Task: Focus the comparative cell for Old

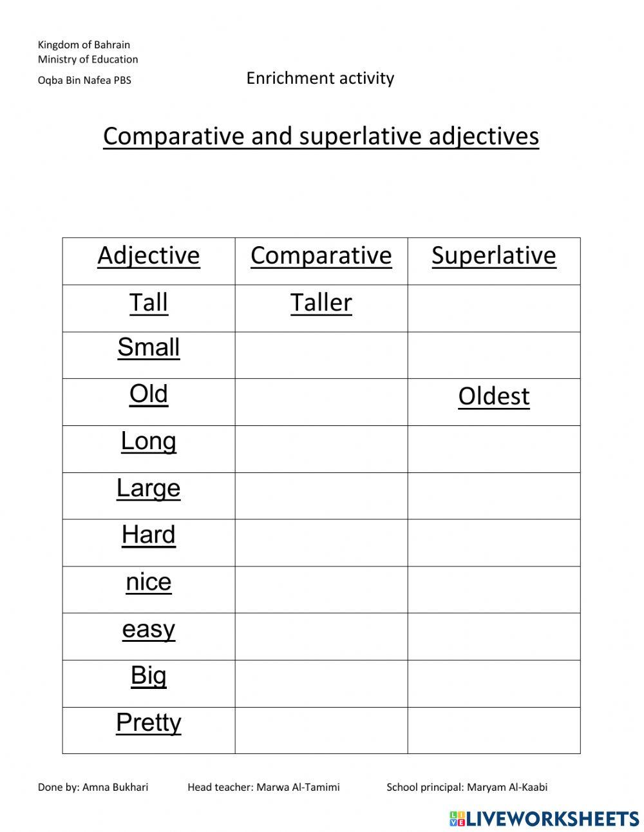Action: (x=321, y=402)
